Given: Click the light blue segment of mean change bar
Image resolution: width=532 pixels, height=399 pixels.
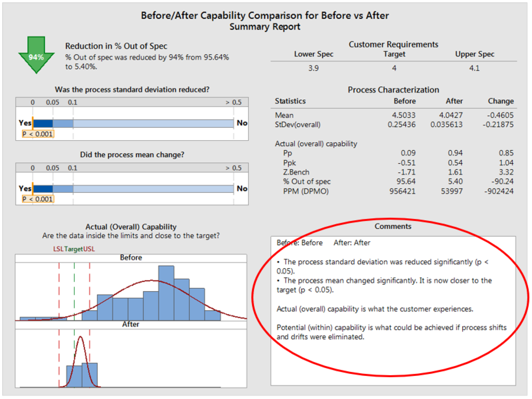Looking at the screenshot, I should [153, 189].
